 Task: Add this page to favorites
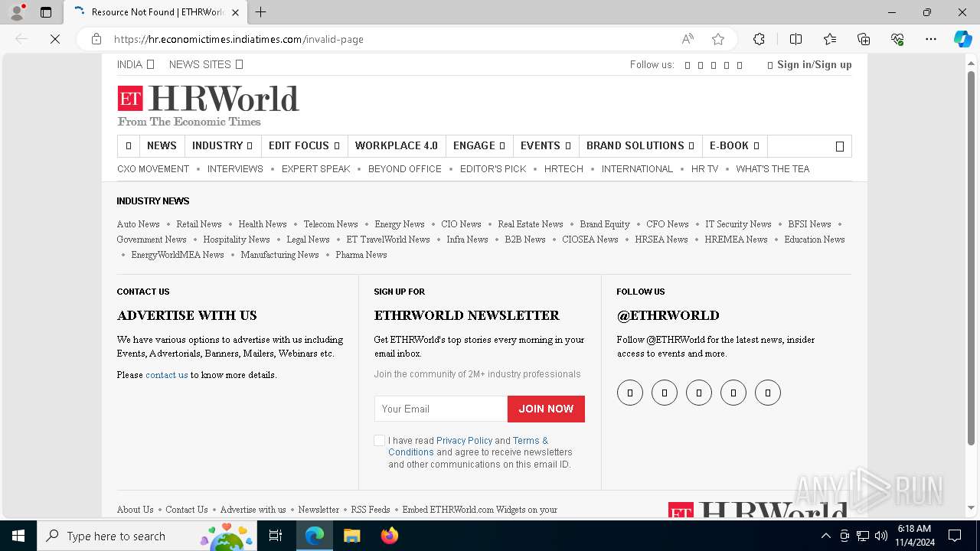point(718,39)
